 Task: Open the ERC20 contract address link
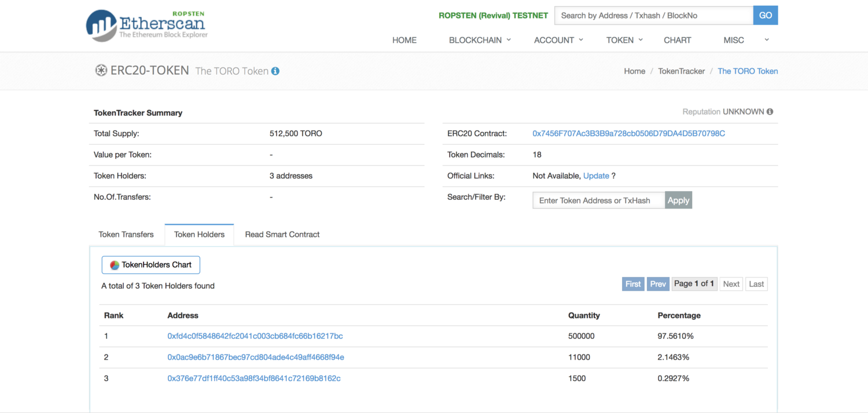pos(628,133)
